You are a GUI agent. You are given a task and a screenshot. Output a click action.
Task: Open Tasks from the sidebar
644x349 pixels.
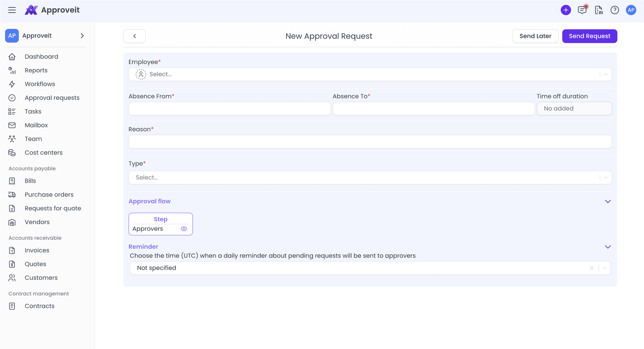pyautogui.click(x=33, y=112)
